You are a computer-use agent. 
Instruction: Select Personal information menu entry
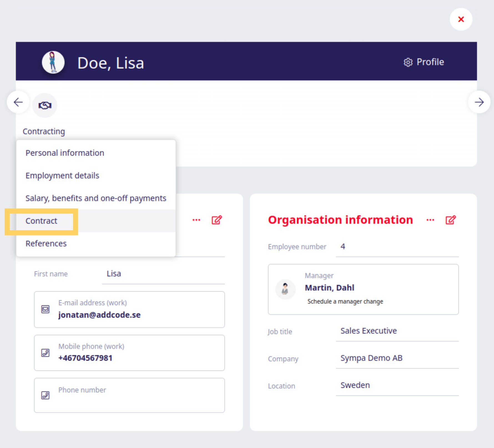click(x=96, y=153)
